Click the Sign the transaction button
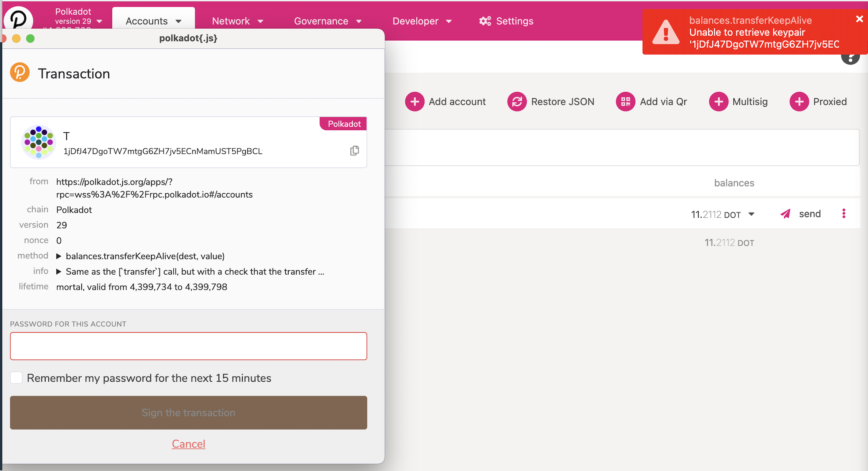The height and width of the screenshot is (471, 868). click(188, 413)
